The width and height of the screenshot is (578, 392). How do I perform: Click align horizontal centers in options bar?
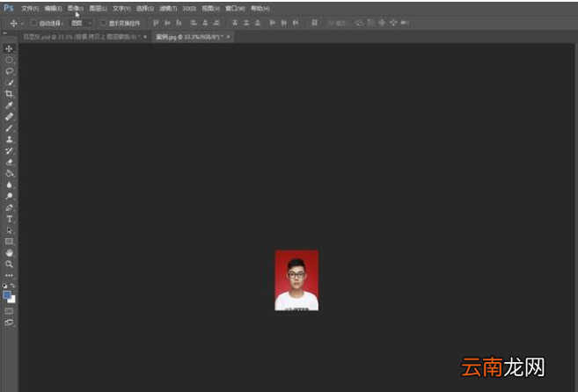(x=205, y=23)
